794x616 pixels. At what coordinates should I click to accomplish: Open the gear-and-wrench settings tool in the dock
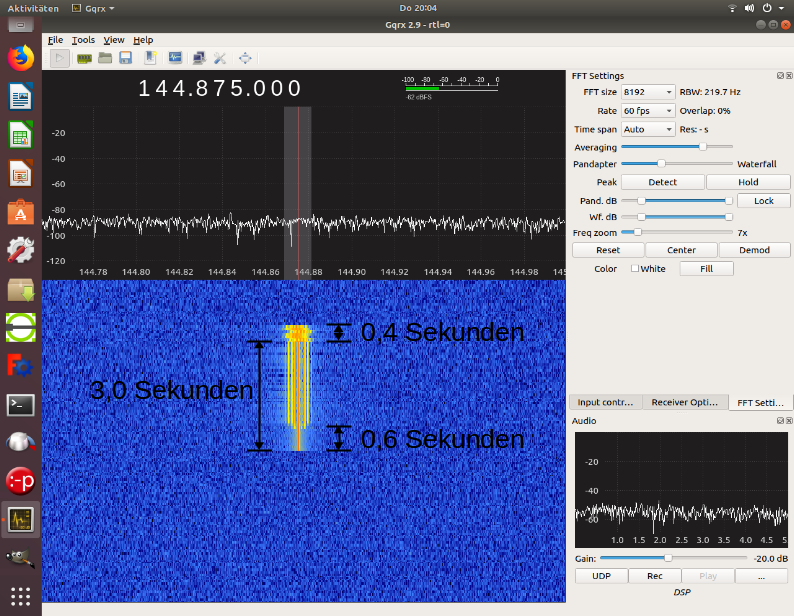(x=21, y=250)
